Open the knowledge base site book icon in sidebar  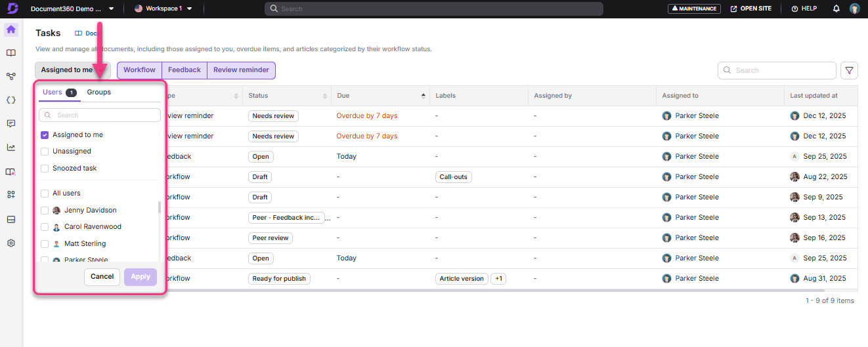tap(11, 171)
